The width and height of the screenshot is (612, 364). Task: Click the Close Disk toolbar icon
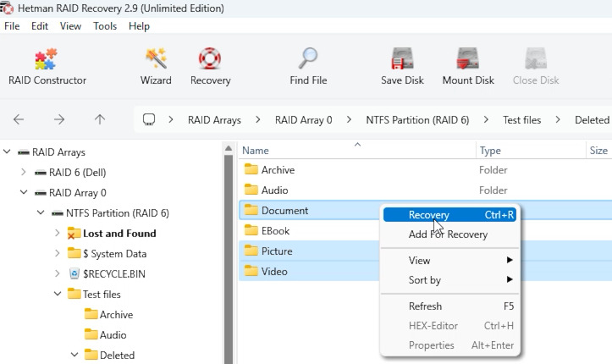(x=536, y=67)
